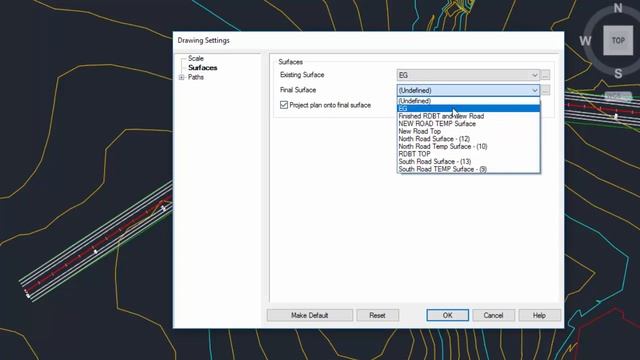Select Paths in settings tree
640x360 pixels.
point(196,77)
